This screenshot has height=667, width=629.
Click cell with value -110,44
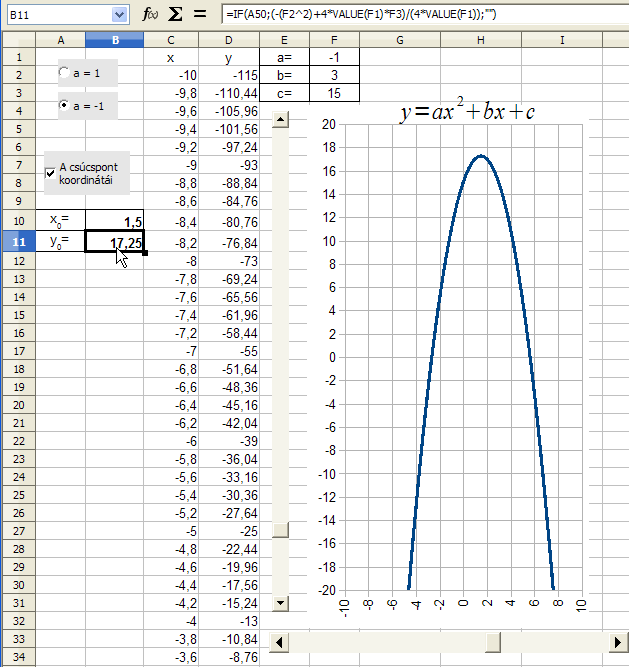tap(229, 93)
